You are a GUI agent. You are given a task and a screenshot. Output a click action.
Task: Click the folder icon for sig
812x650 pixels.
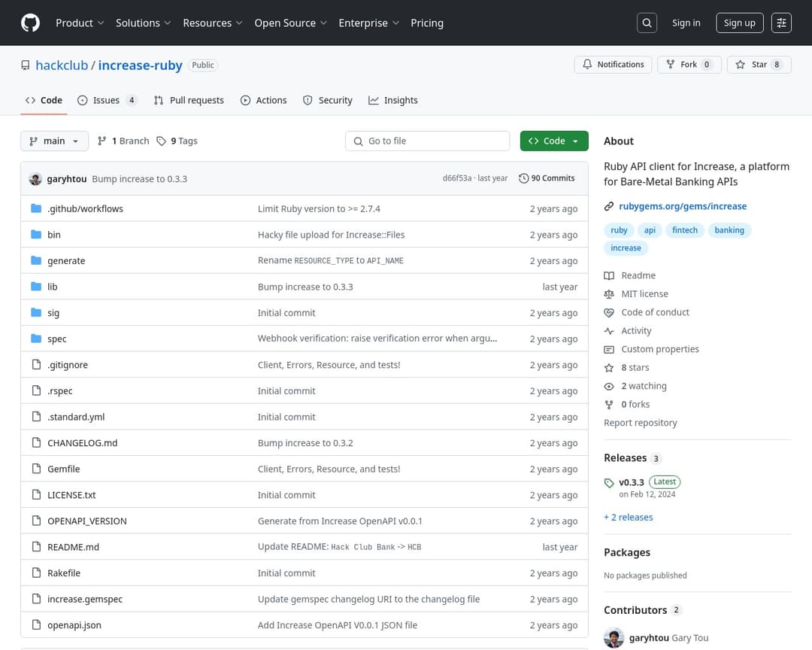pos(36,312)
